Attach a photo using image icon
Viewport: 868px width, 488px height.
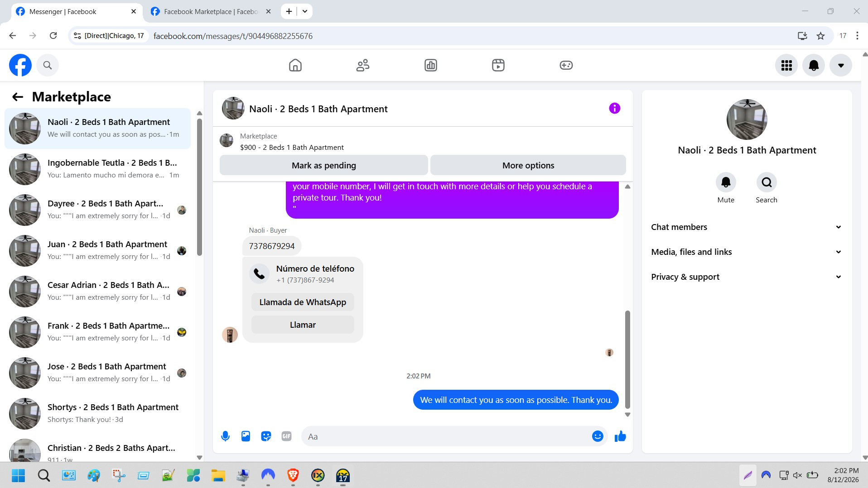coord(246,436)
